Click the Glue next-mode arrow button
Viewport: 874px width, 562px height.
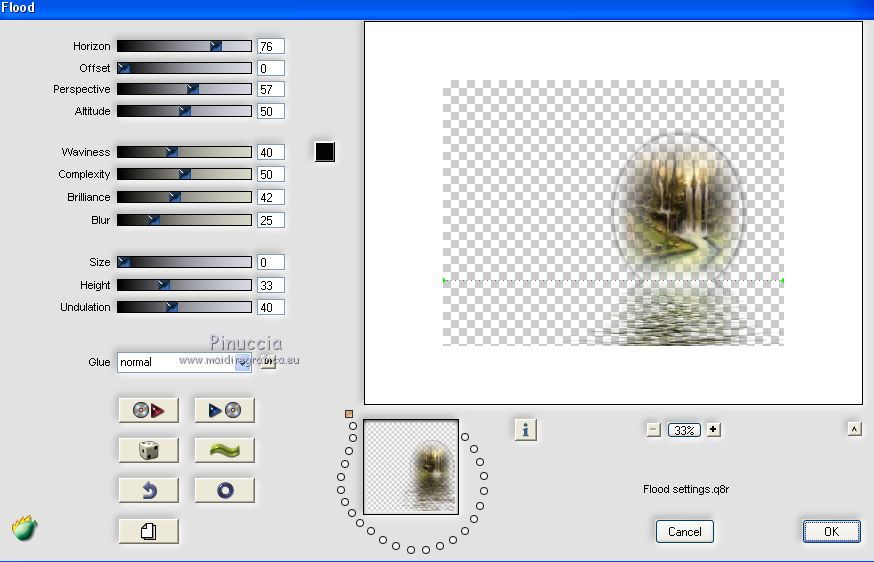coord(269,361)
